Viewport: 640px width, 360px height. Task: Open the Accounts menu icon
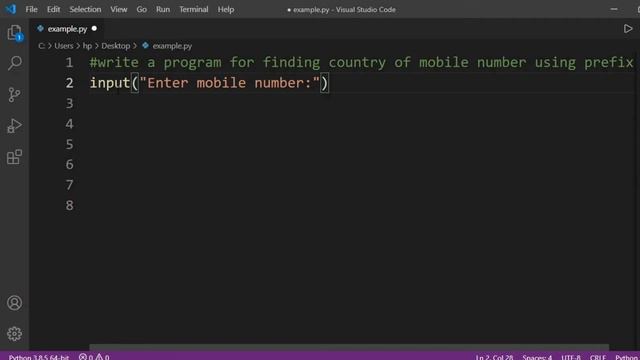15,302
